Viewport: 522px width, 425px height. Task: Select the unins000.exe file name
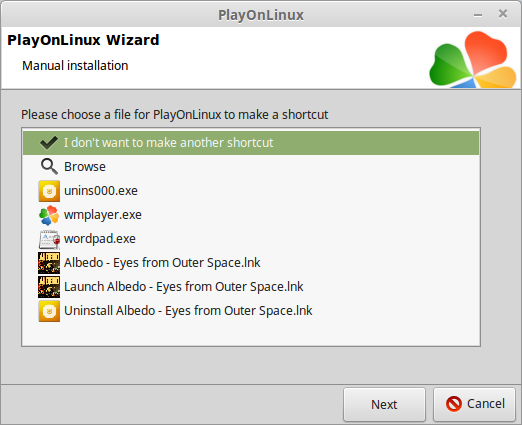101,191
